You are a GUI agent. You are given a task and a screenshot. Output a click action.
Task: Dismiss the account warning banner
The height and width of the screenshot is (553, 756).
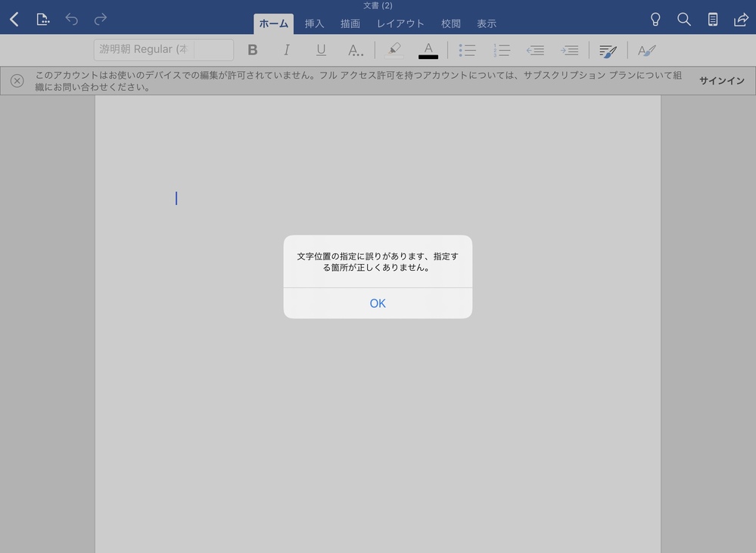17,81
